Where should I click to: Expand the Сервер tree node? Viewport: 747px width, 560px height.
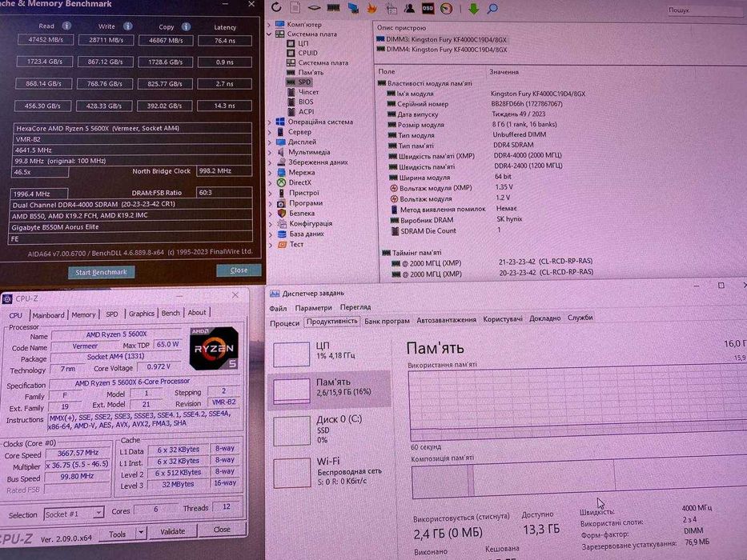pos(270,132)
